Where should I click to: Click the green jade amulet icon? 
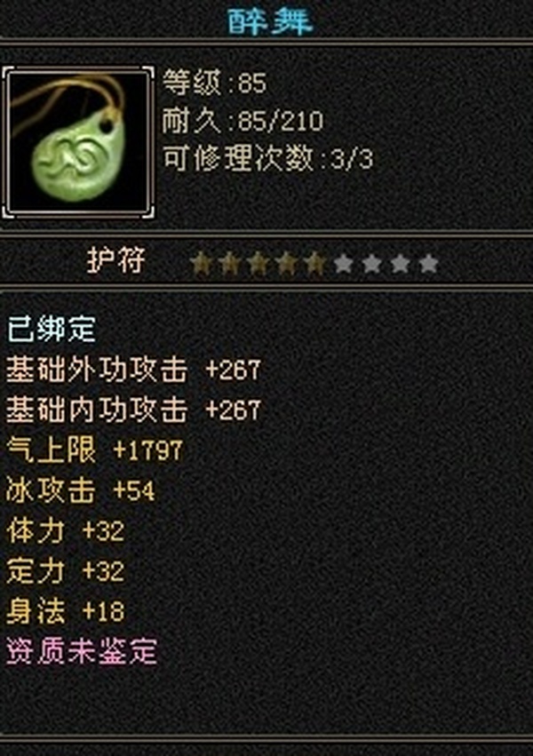(x=78, y=143)
